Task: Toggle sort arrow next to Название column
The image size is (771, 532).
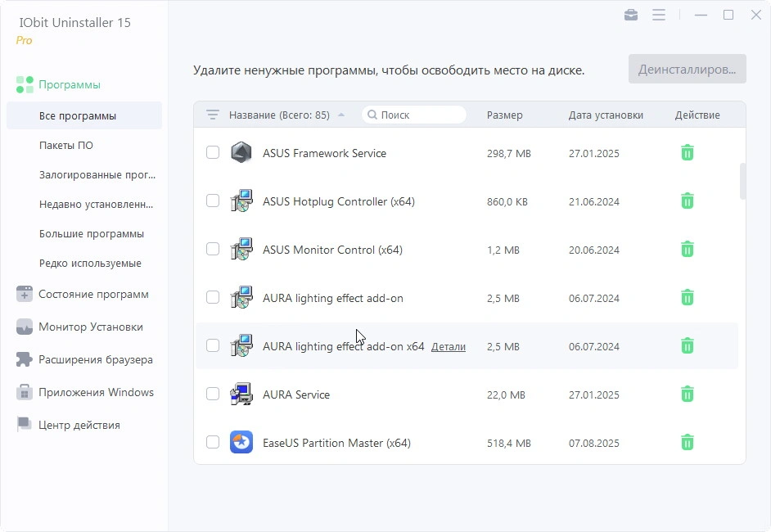Action: [x=341, y=115]
